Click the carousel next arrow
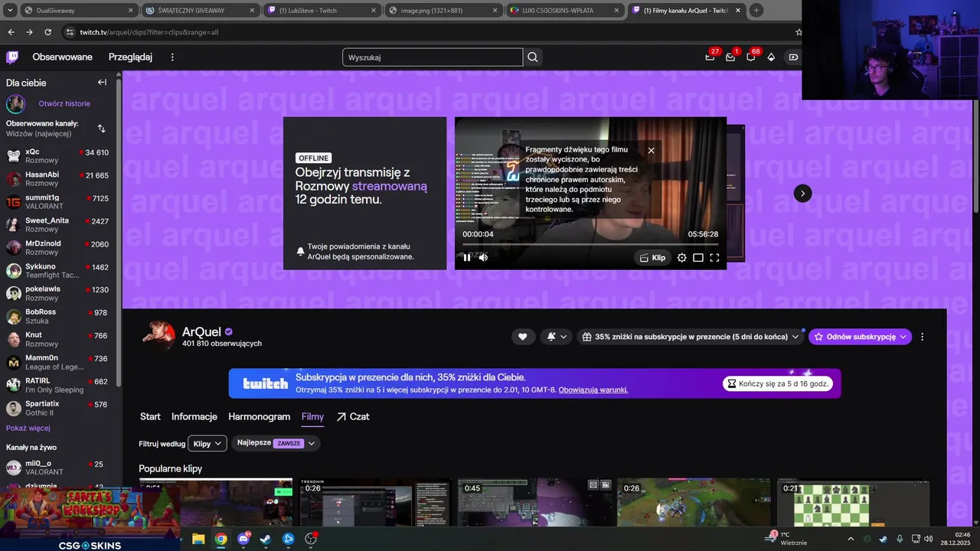 click(802, 194)
